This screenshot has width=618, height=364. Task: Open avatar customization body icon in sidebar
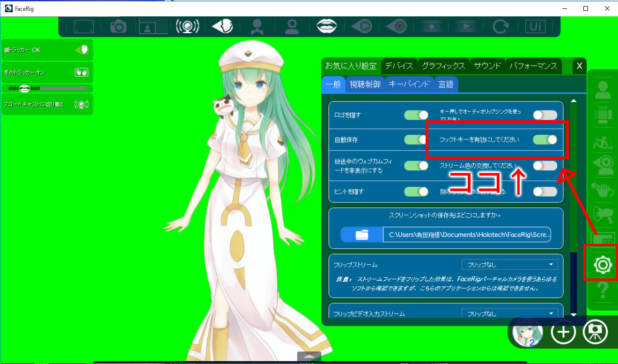pos(603,115)
